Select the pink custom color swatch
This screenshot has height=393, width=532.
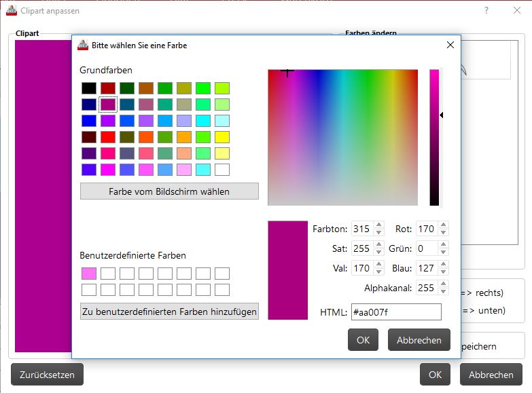89,274
